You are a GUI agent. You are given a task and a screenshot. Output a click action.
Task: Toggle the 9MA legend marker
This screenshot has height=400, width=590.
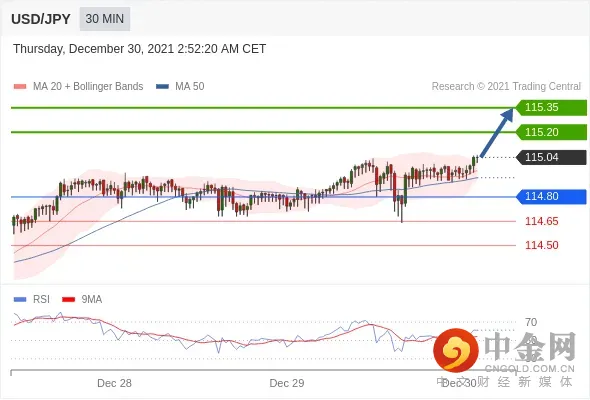pyautogui.click(x=68, y=300)
